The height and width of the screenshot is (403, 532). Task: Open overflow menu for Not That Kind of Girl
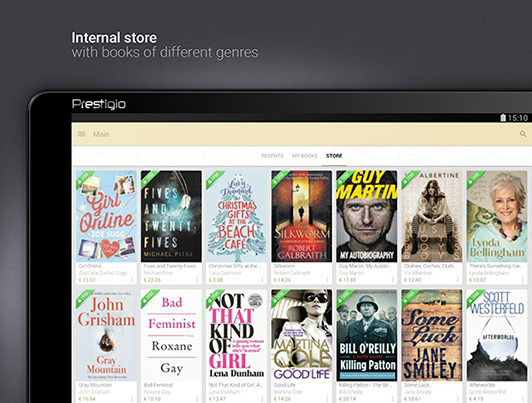[x=262, y=399]
